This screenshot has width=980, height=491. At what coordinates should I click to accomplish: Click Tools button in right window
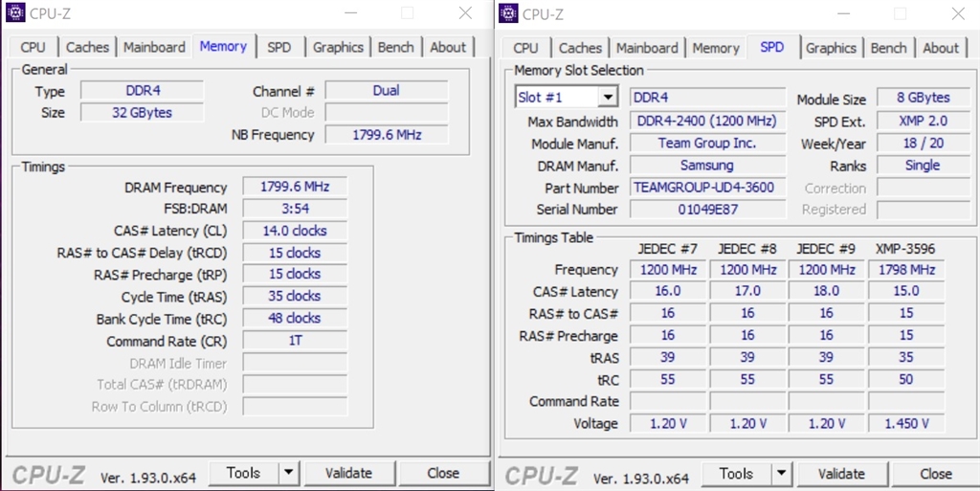[x=736, y=474]
